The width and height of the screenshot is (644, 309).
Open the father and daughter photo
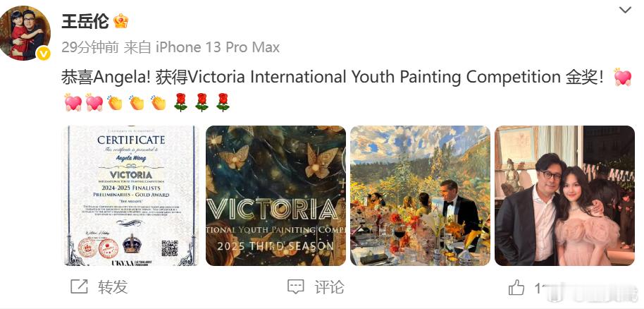564,195
